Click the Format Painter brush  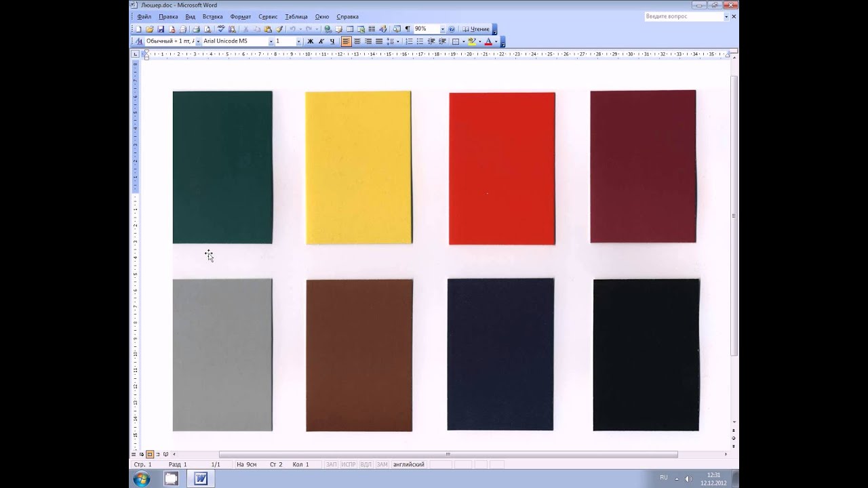tap(279, 29)
